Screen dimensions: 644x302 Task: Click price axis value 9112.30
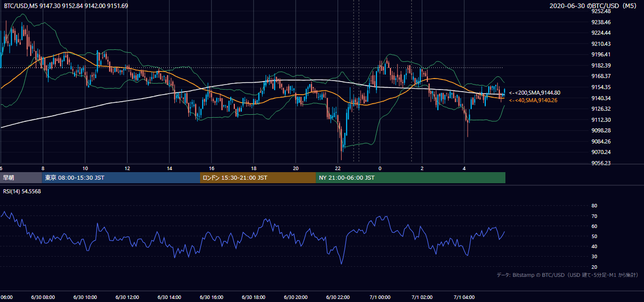(x=601, y=120)
